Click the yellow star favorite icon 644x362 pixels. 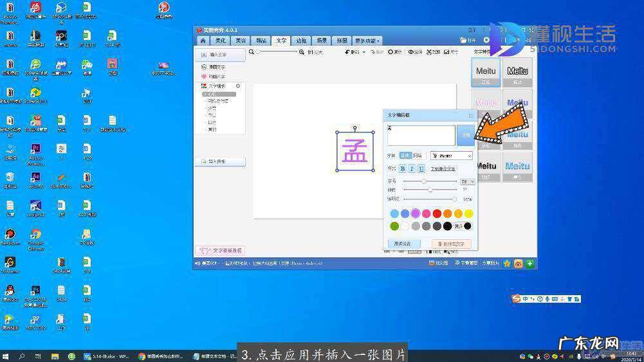507,264
